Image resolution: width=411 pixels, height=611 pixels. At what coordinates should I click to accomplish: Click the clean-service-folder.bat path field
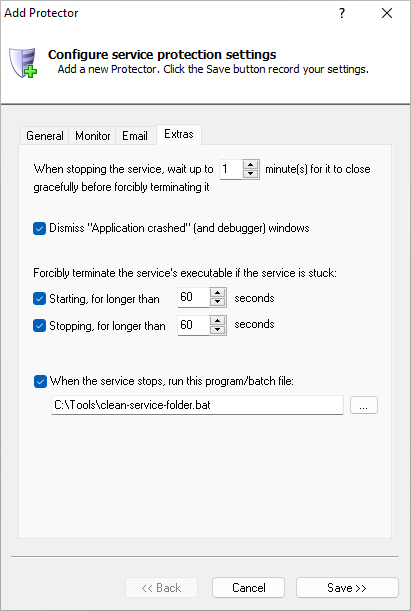(197, 405)
